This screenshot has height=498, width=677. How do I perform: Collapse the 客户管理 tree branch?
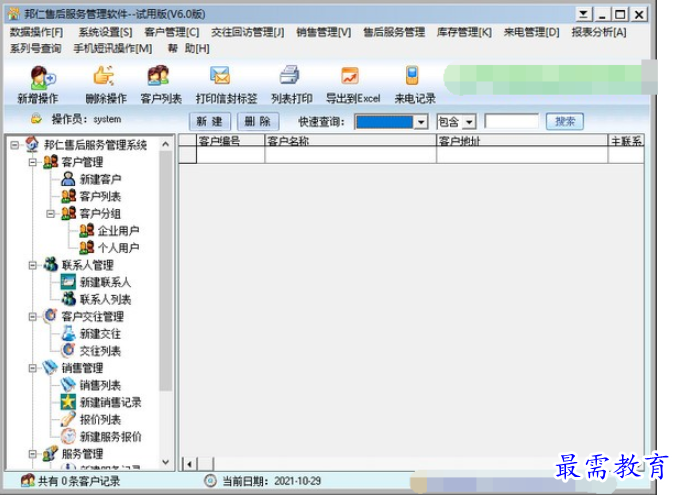pos(32,162)
